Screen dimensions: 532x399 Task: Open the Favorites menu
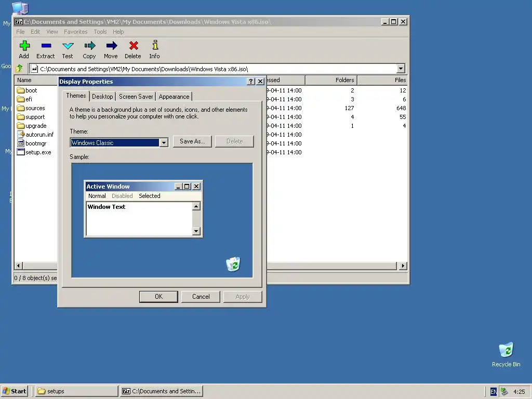pyautogui.click(x=76, y=32)
